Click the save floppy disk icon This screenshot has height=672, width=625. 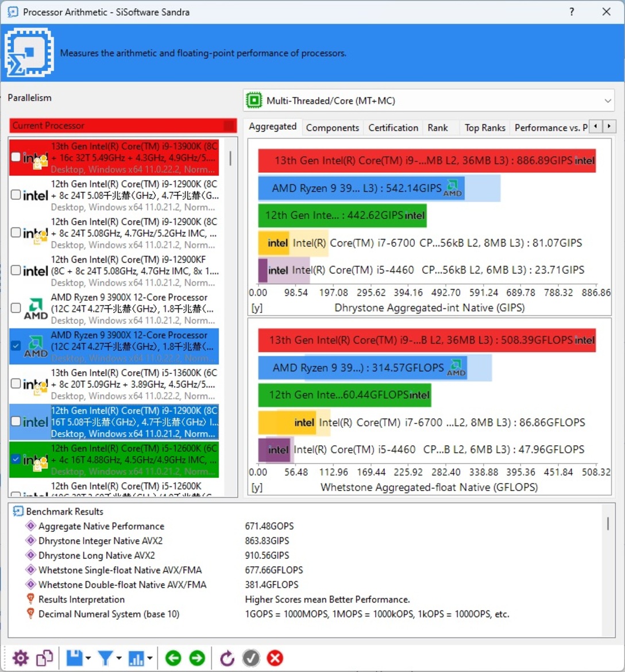click(x=74, y=658)
